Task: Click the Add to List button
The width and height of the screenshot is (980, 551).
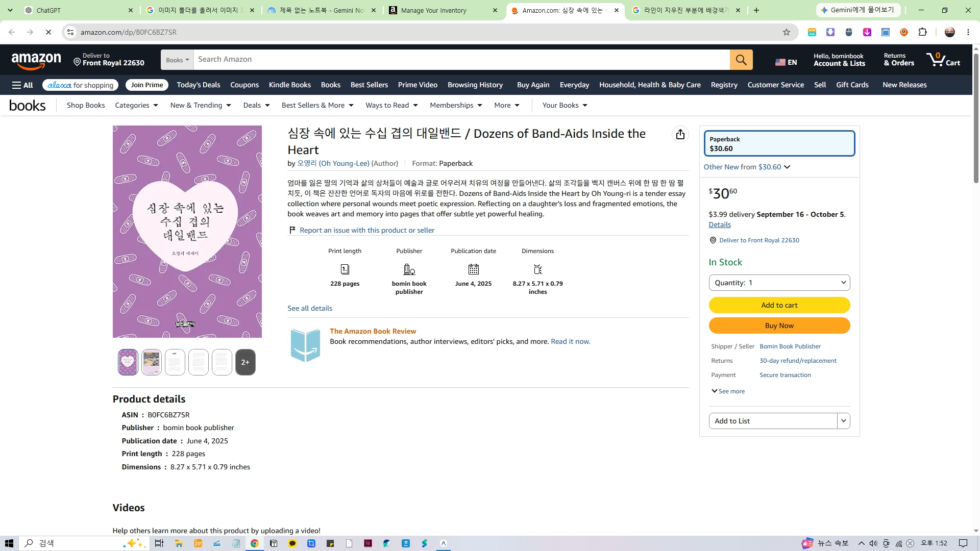Action: click(773, 421)
